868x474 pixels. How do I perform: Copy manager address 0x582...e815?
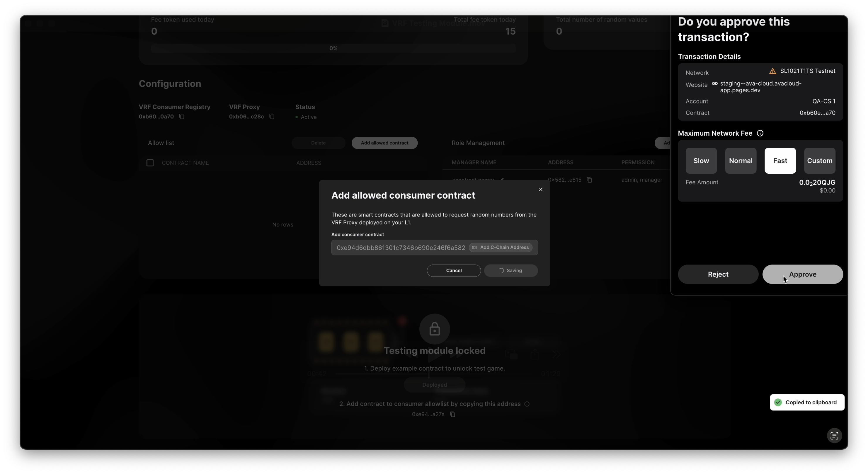(589, 180)
